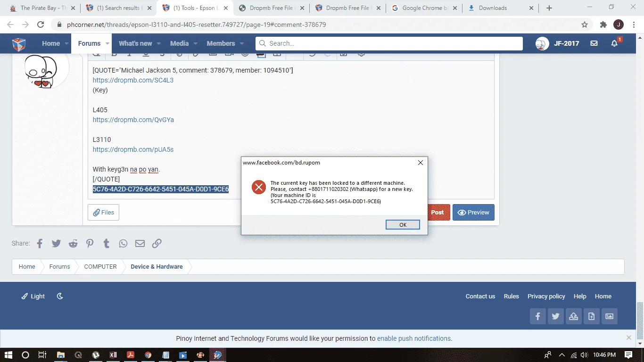Share thread on Reddit icon

pos(73,243)
